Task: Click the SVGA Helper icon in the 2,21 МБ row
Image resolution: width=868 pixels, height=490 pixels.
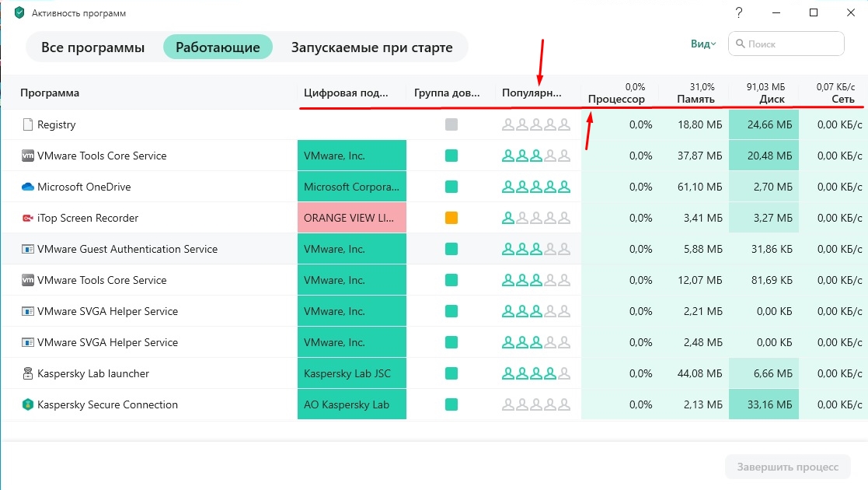Action: coord(28,311)
